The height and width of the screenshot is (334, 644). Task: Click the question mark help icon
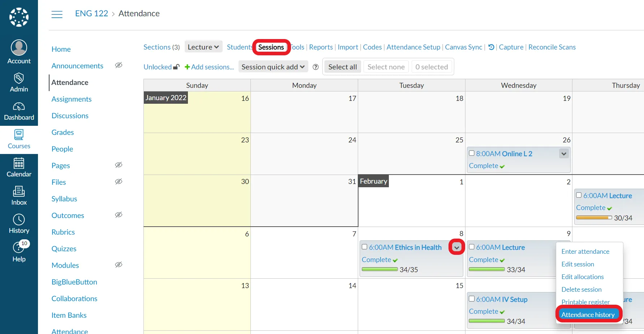pos(315,67)
